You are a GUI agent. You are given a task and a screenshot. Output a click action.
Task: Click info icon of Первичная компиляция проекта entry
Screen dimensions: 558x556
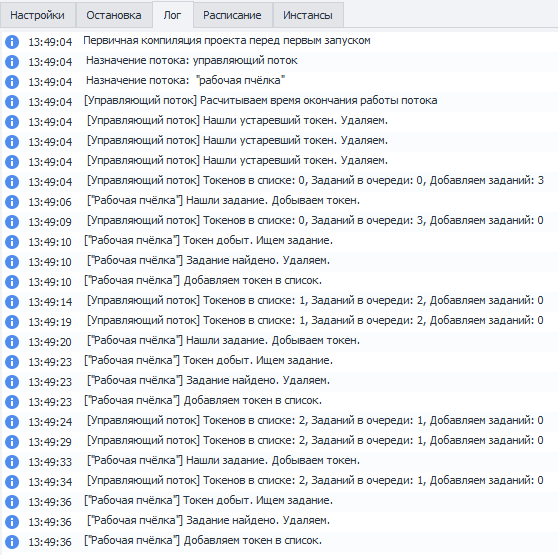(12, 42)
